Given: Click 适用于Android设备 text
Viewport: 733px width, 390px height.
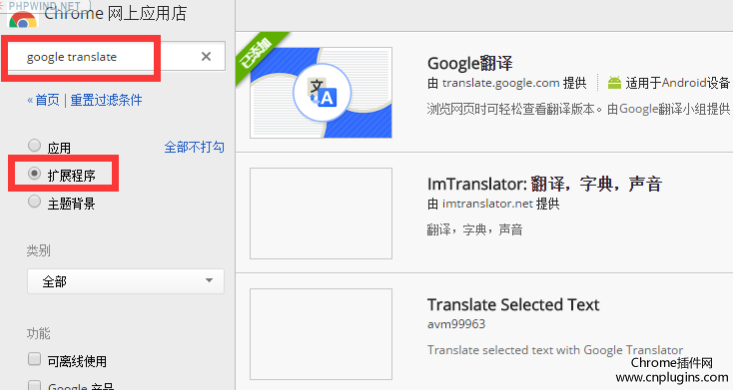Looking at the screenshot, I should 678,83.
